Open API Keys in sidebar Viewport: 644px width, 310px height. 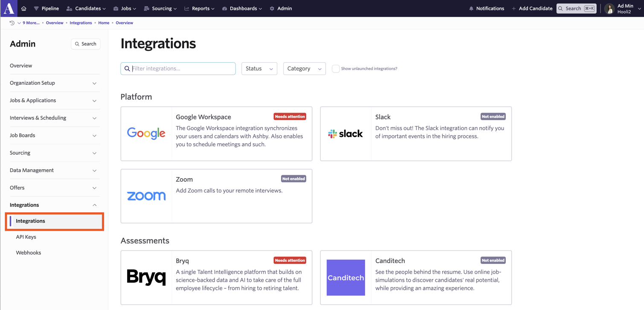26,237
